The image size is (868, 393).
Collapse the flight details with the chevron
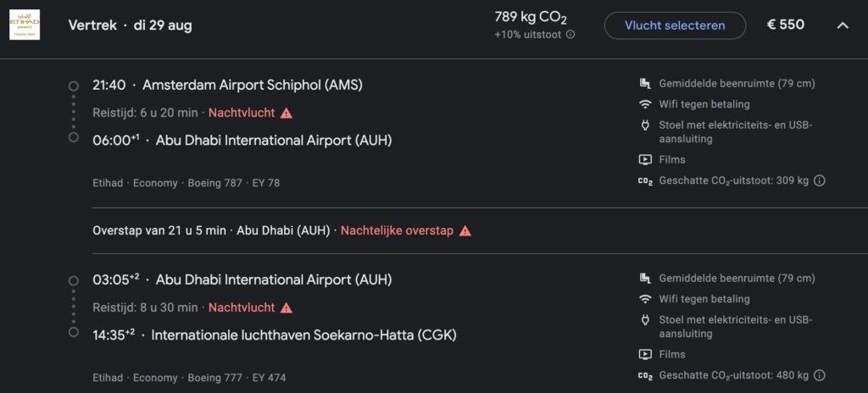843,25
